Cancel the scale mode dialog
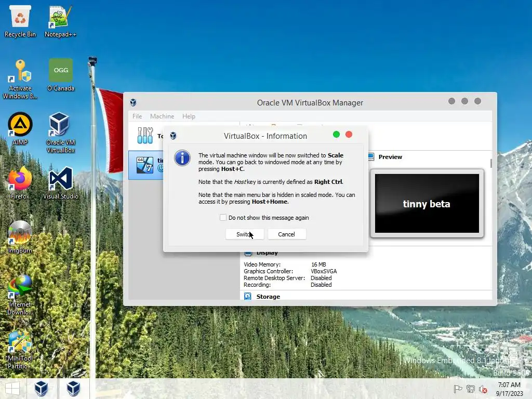This screenshot has width=532, height=399. (x=287, y=234)
